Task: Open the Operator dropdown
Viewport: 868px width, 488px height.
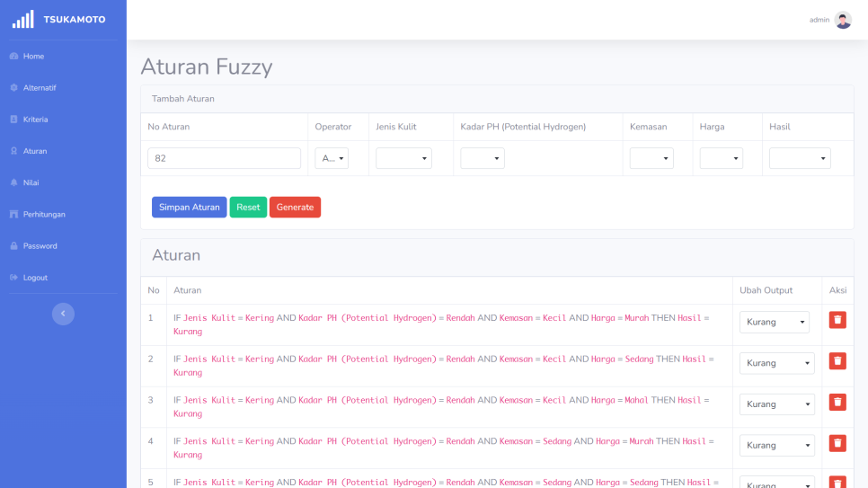Action: coord(331,158)
